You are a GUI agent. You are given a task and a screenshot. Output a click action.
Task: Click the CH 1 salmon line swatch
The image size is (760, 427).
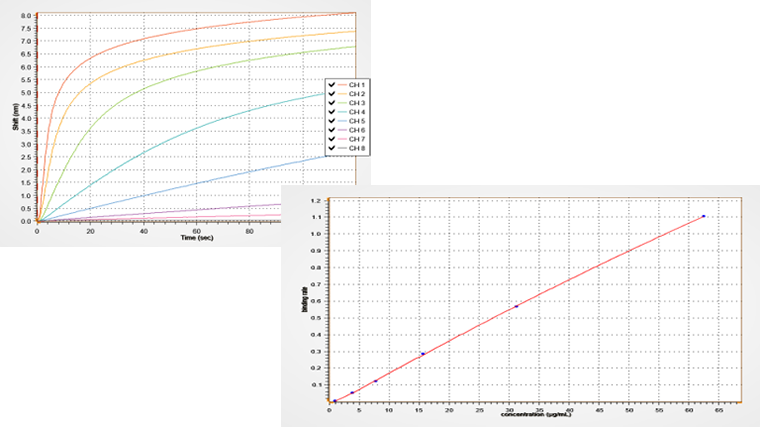pyautogui.click(x=343, y=84)
